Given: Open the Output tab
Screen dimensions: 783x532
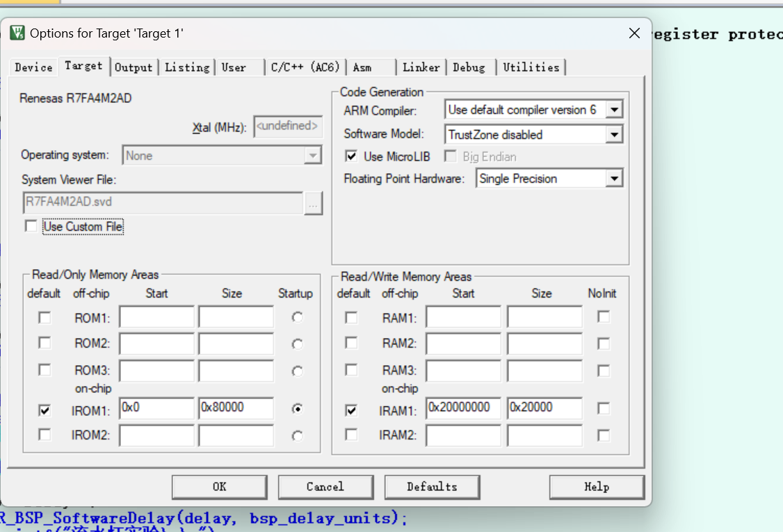Looking at the screenshot, I should pyautogui.click(x=134, y=67).
